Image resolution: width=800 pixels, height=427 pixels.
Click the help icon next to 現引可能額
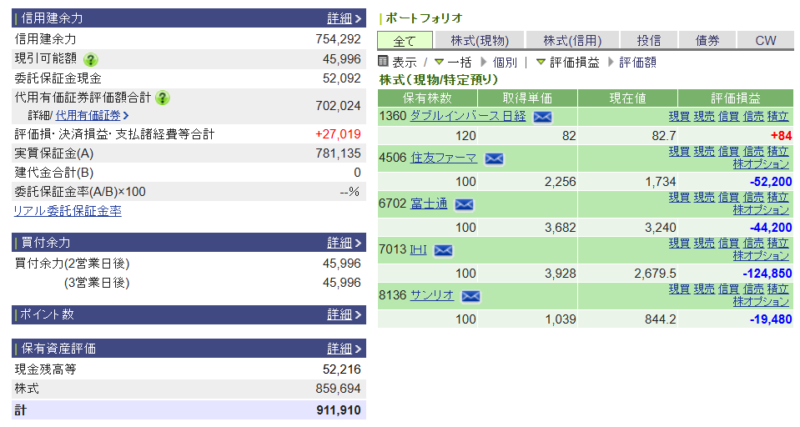pos(90,60)
